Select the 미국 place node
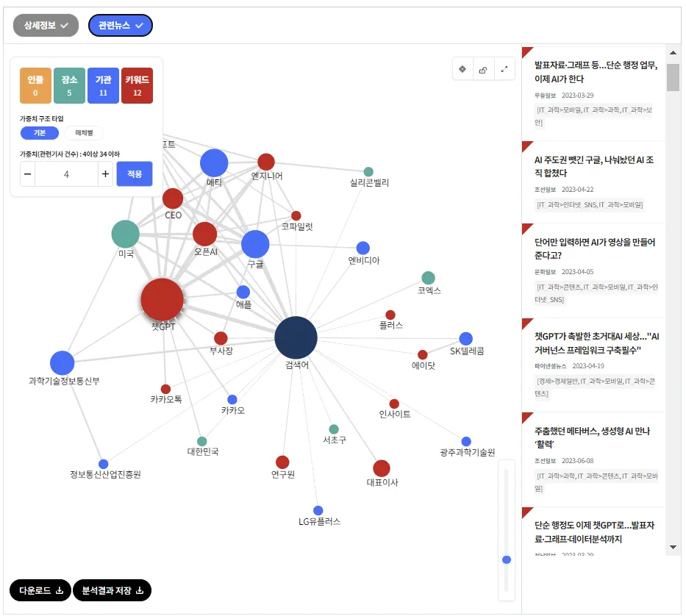Image resolution: width=686 pixels, height=616 pixels. (x=126, y=234)
